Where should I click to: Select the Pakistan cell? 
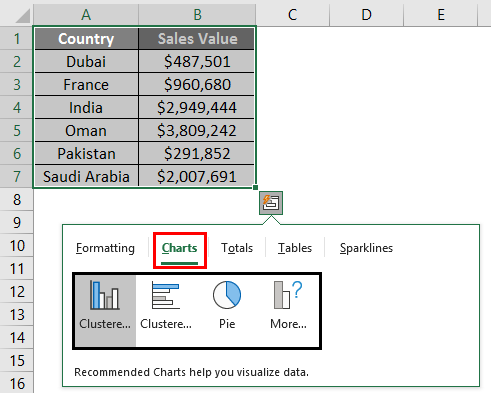click(86, 154)
